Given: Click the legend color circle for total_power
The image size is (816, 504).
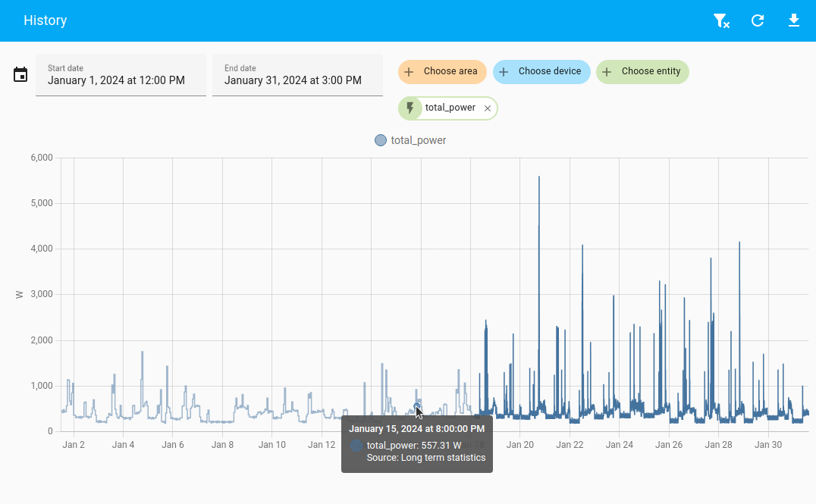Looking at the screenshot, I should pyautogui.click(x=381, y=140).
